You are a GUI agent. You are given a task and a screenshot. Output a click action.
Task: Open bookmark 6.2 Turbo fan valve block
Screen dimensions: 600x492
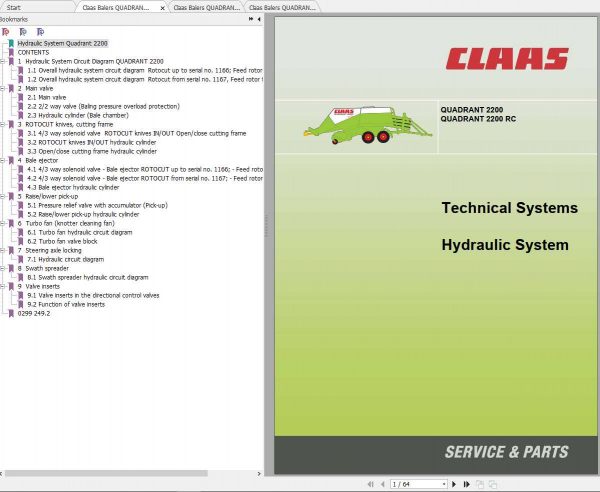click(x=62, y=241)
